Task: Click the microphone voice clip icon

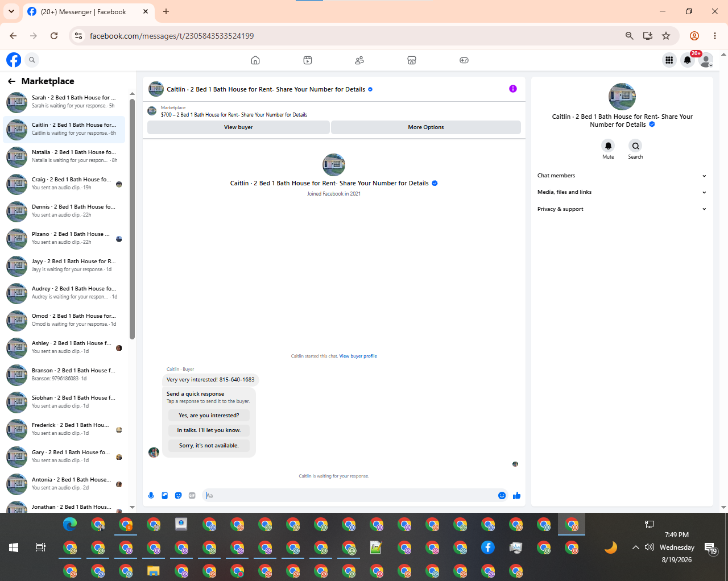Action: 151,496
